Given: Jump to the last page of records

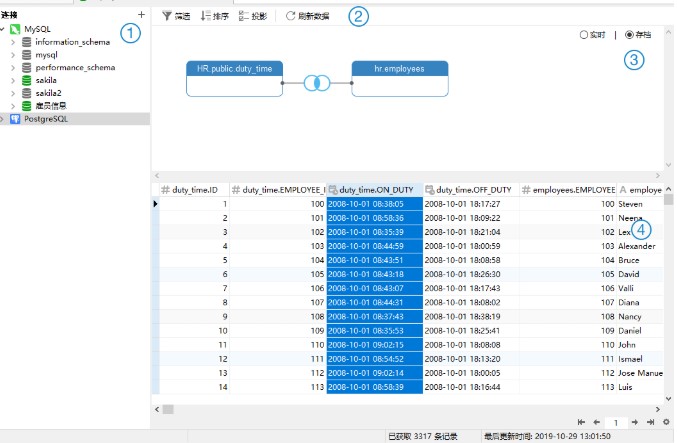Looking at the screenshot, I should pyautogui.click(x=651, y=423).
